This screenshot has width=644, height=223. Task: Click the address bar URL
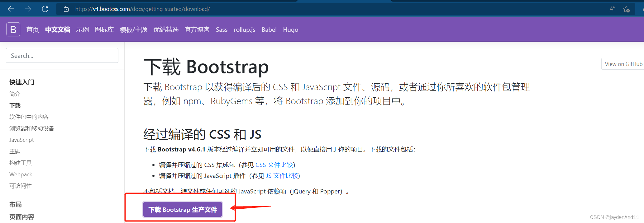tap(142, 9)
